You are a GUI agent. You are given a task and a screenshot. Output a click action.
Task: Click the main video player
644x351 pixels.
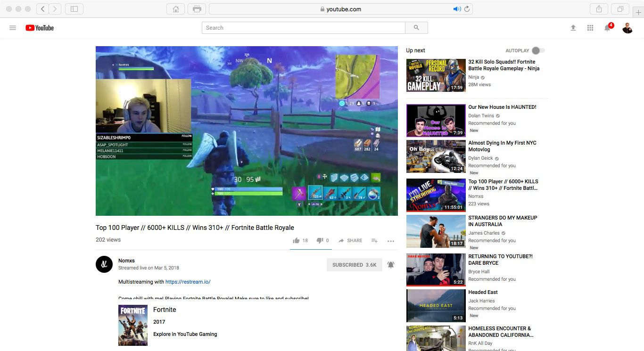point(247,131)
